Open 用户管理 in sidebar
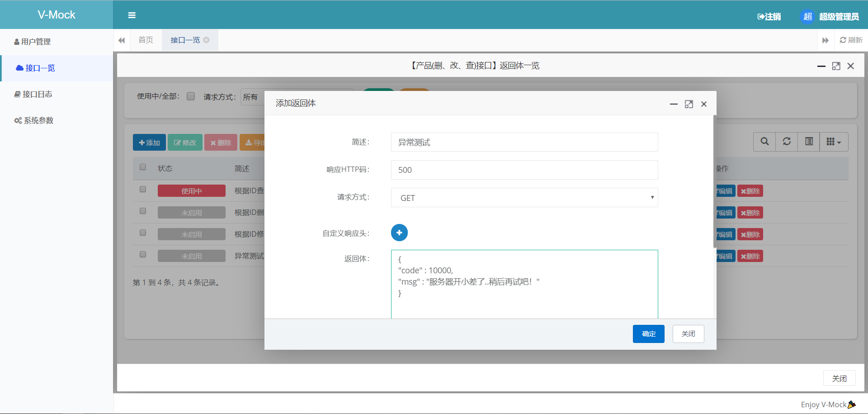 [x=57, y=42]
